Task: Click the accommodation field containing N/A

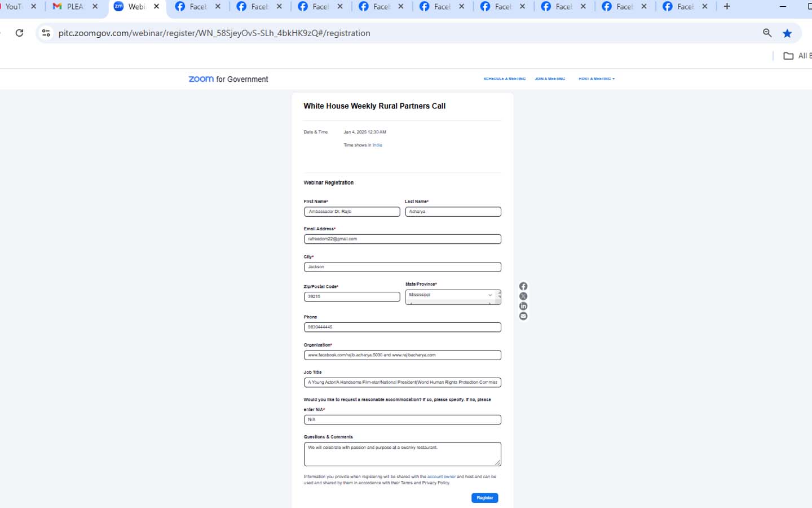Action: tap(403, 420)
